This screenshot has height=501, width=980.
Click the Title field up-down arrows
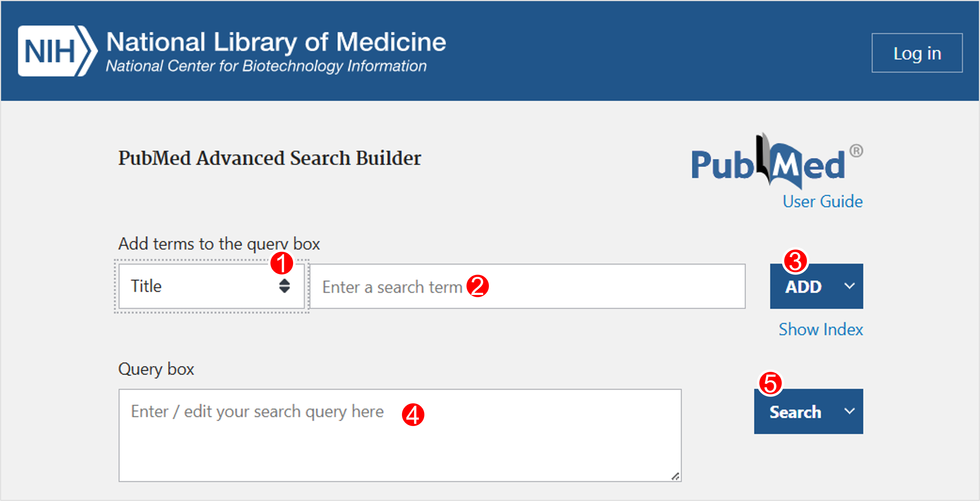(284, 286)
